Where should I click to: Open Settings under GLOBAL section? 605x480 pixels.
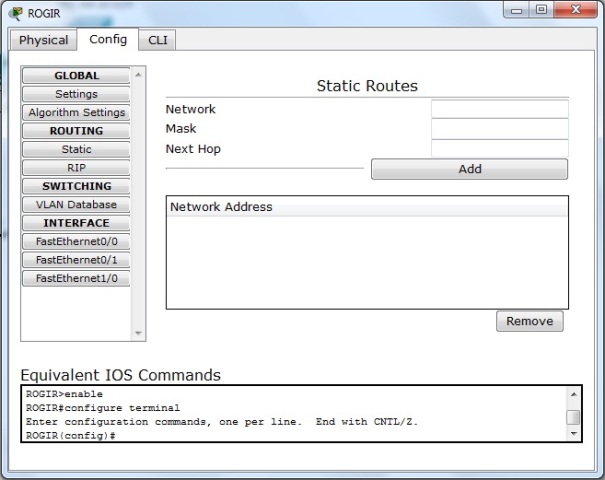point(76,94)
